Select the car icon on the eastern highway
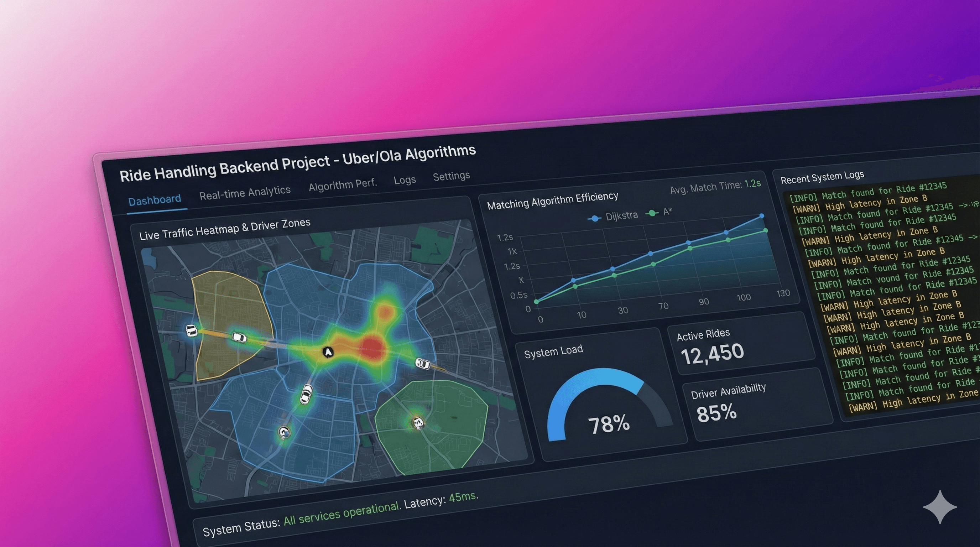Viewport: 980px width, 547px height. pos(422,364)
